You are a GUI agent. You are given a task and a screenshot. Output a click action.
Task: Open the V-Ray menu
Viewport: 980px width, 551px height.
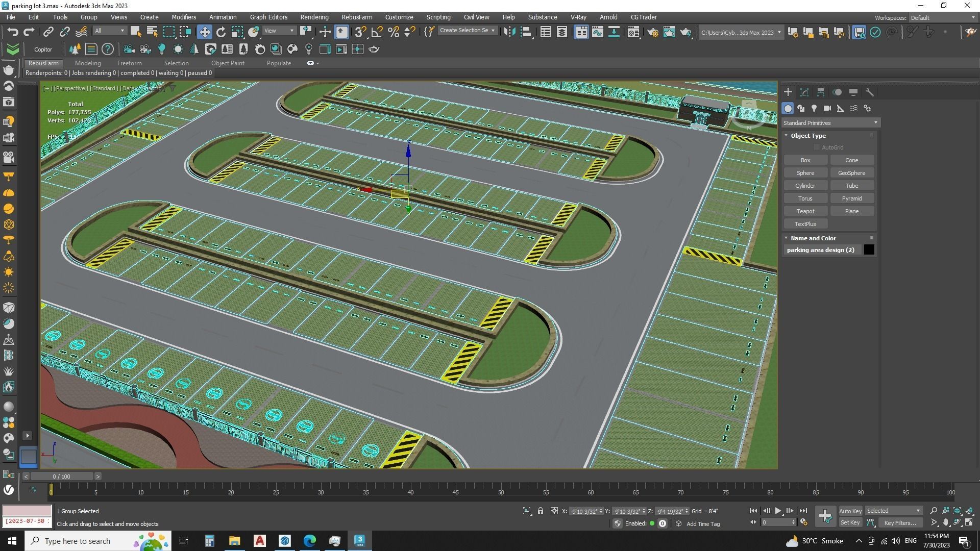[x=578, y=17]
